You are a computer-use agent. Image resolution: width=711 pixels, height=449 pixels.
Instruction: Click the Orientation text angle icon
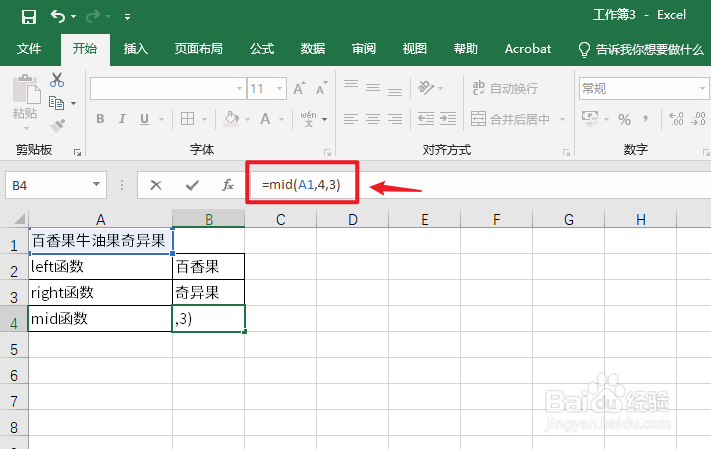pyautogui.click(x=426, y=88)
